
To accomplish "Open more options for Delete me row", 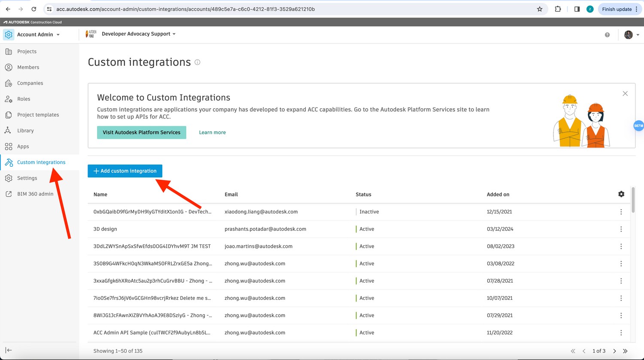I will 621,298.
